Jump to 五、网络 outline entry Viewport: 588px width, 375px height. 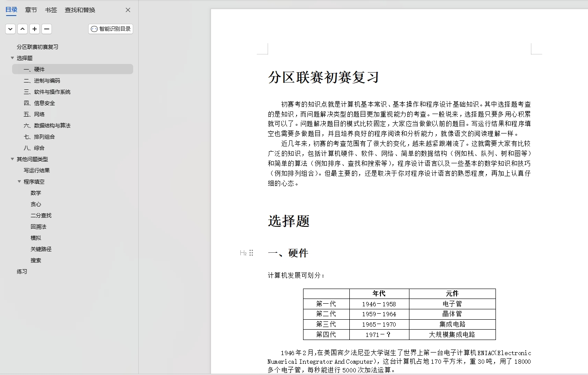(x=34, y=114)
